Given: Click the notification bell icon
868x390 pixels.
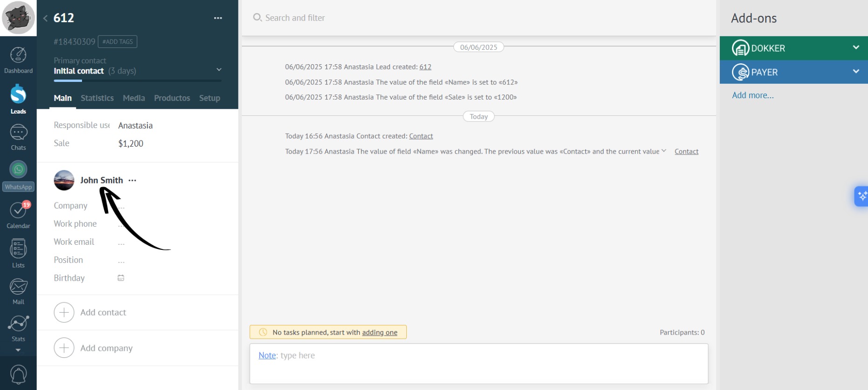Looking at the screenshot, I should point(18,375).
